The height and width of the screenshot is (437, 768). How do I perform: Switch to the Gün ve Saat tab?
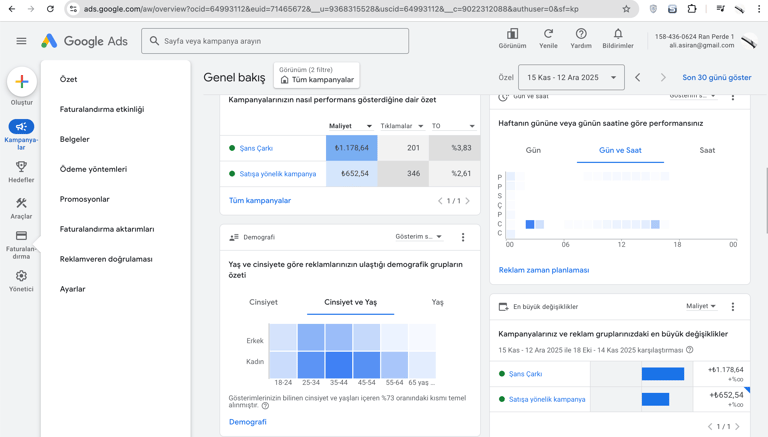point(620,150)
